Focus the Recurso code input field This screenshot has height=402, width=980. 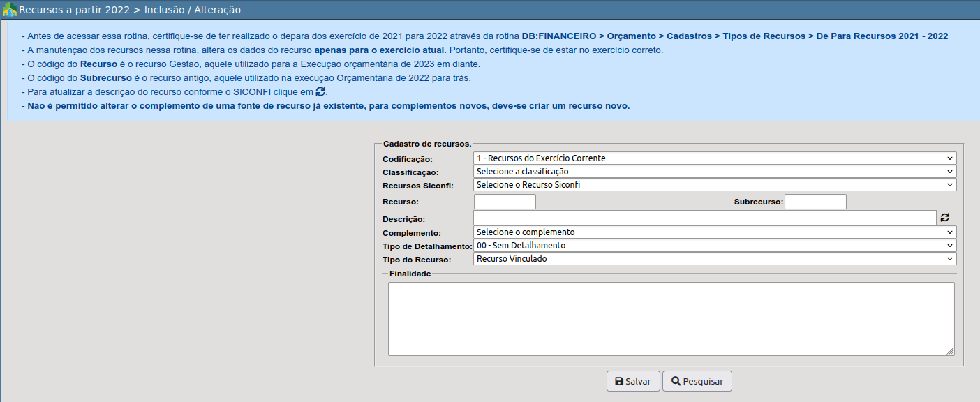pos(505,202)
